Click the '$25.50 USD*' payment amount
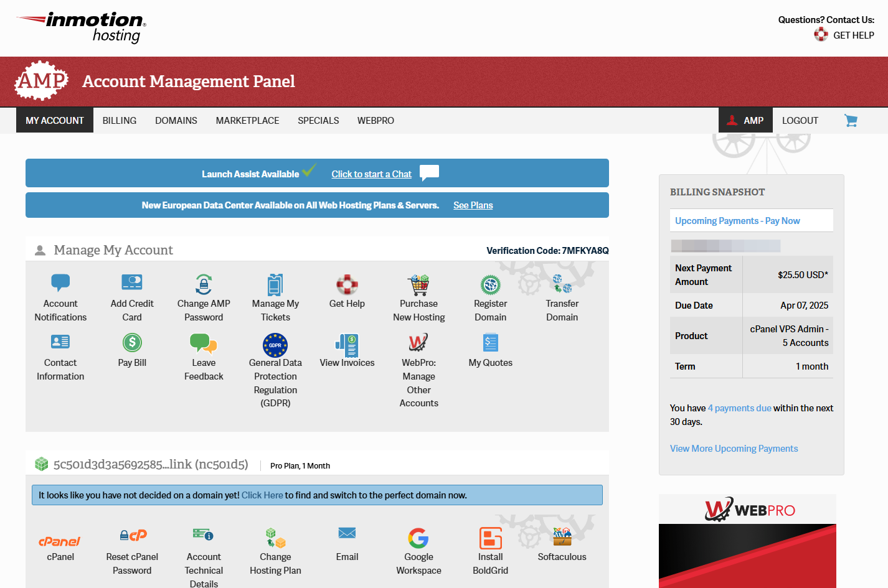 pos(803,275)
